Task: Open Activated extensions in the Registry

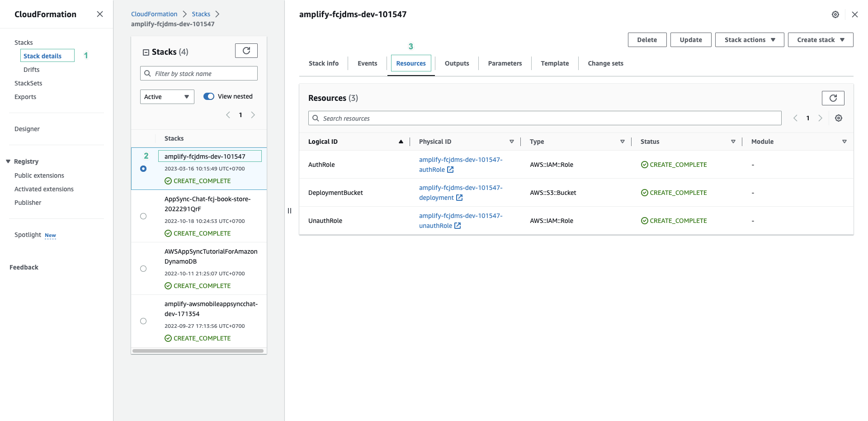Action: point(44,189)
